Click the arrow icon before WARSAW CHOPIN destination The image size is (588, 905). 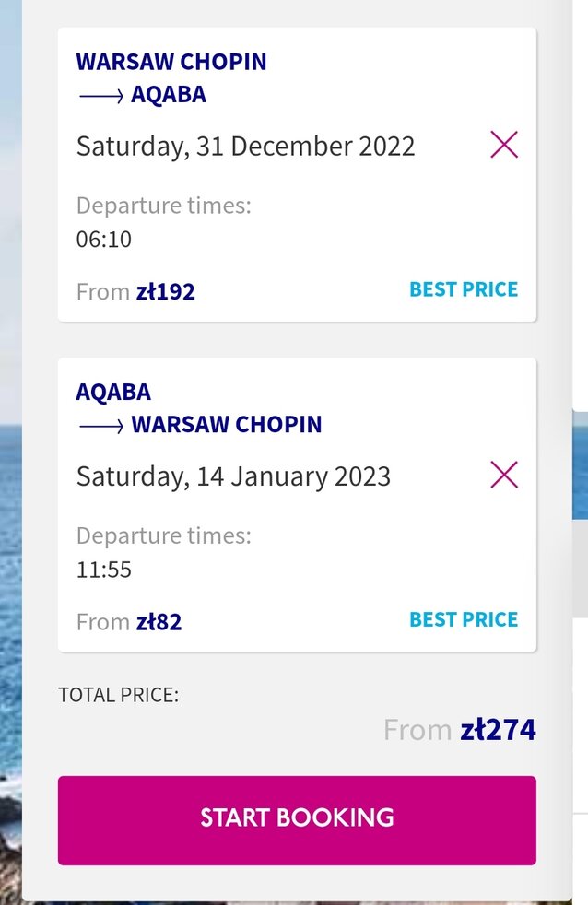coord(101,426)
